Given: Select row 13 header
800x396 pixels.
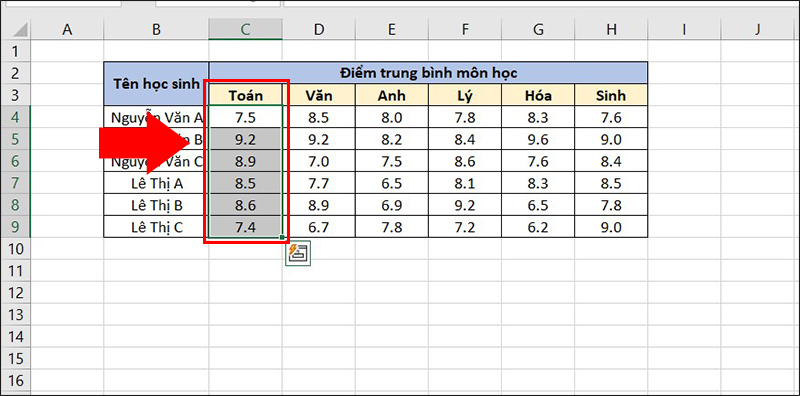Looking at the screenshot, I should click(16, 314).
